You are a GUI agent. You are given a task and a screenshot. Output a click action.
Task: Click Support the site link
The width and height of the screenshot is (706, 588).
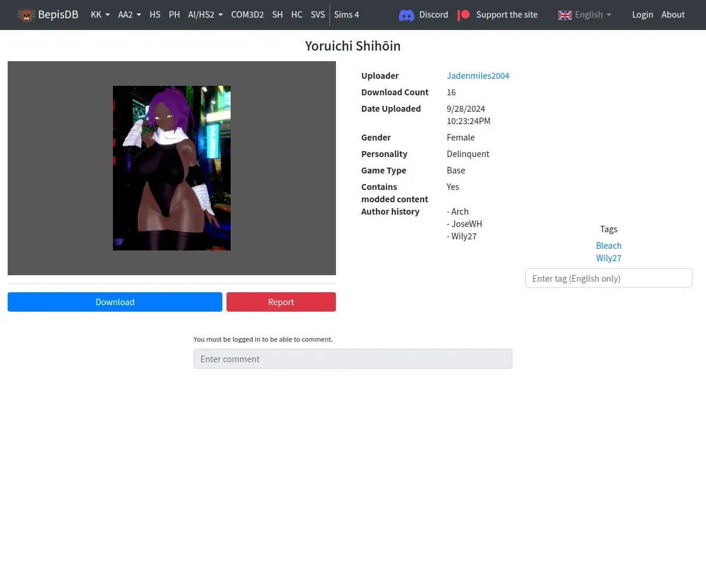(507, 15)
